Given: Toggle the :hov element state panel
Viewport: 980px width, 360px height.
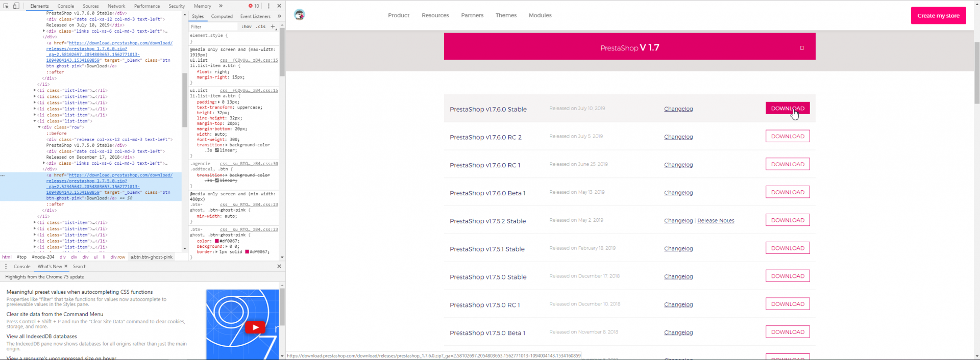Looking at the screenshot, I should pos(247,27).
